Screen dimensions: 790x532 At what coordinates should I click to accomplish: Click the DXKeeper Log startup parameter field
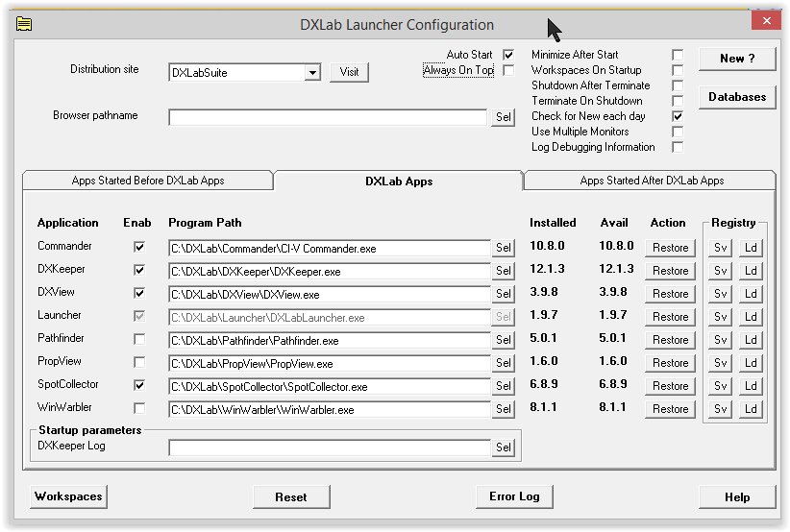[330, 447]
